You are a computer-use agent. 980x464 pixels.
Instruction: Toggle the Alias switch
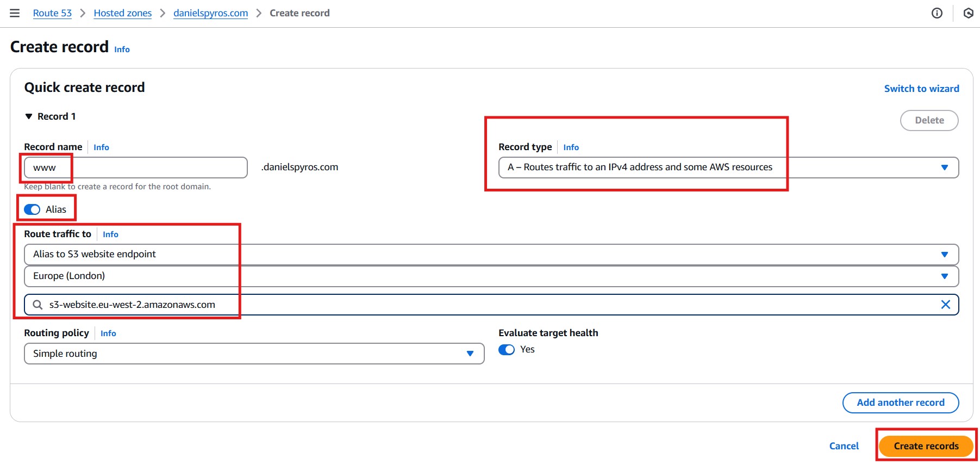tap(32, 209)
